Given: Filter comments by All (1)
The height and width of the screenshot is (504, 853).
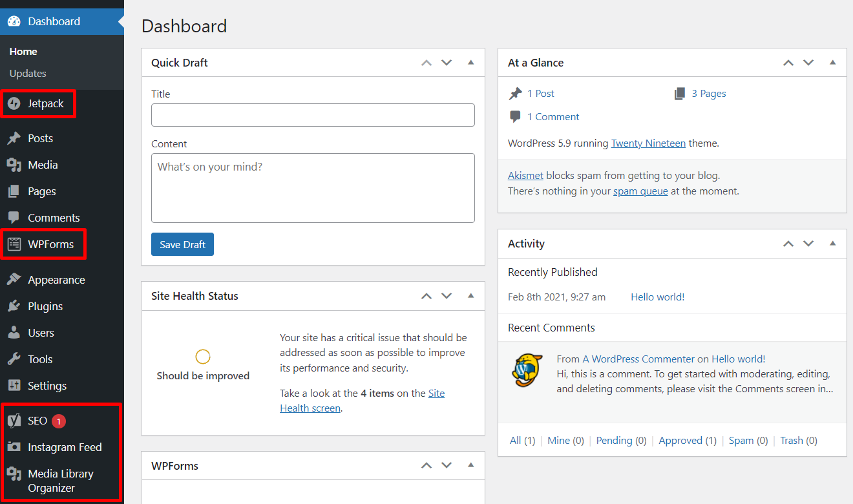Looking at the screenshot, I should pyautogui.click(x=522, y=441).
